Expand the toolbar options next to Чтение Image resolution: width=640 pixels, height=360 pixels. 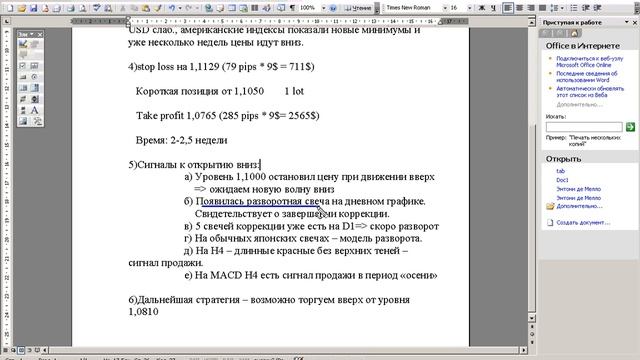[377, 8]
